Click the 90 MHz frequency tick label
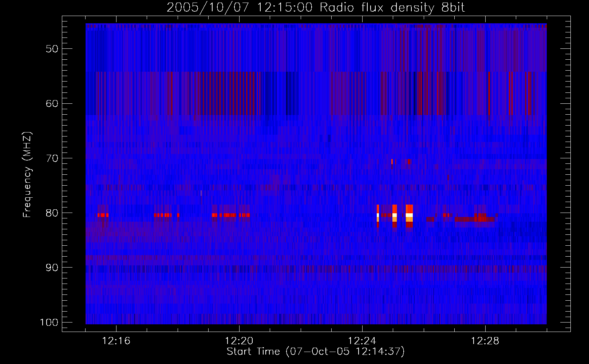 point(52,268)
